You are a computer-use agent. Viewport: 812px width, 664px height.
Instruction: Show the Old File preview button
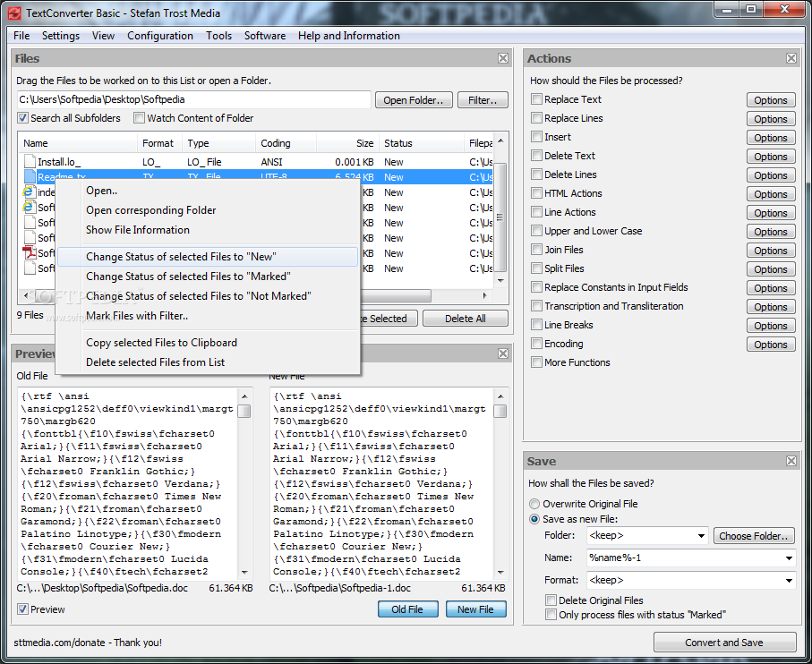click(x=407, y=609)
